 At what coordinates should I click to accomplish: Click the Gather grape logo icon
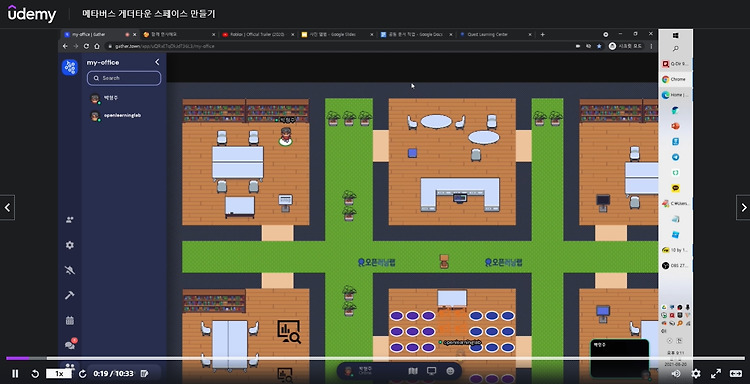pyautogui.click(x=70, y=67)
